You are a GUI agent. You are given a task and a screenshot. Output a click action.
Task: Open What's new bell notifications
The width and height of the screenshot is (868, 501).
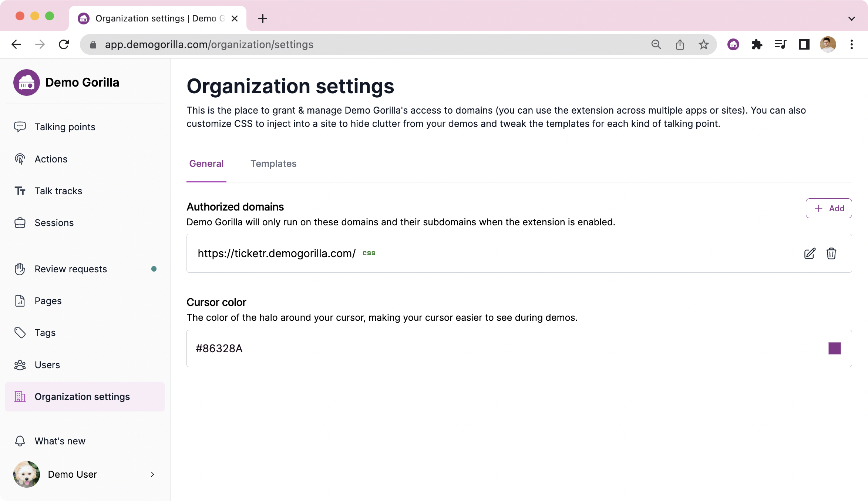[60, 441]
